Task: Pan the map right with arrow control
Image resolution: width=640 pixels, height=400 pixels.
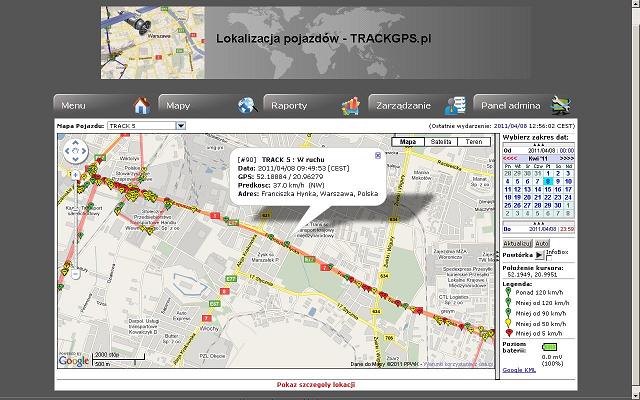Action: pyautogui.click(x=84, y=151)
